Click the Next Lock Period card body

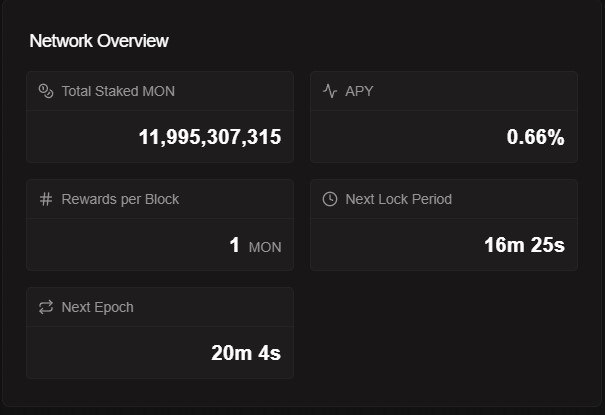point(444,245)
